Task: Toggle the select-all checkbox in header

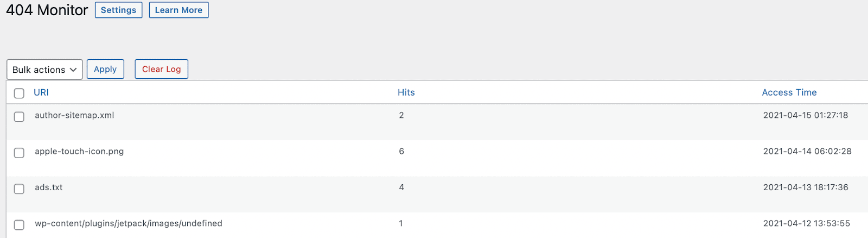Action: coord(19,93)
